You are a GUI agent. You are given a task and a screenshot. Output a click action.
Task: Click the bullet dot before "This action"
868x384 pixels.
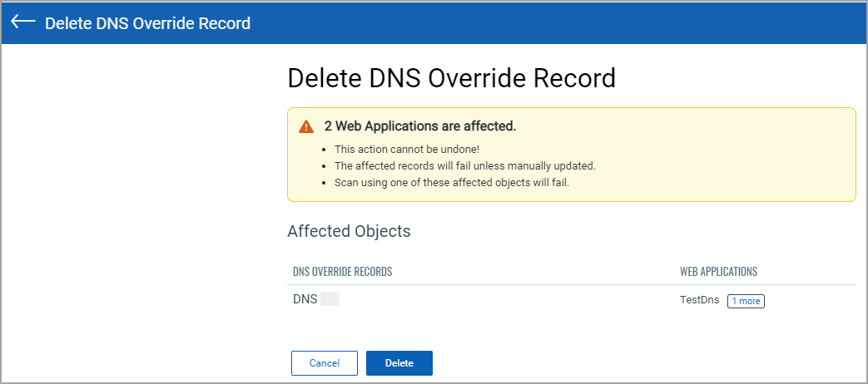click(324, 150)
